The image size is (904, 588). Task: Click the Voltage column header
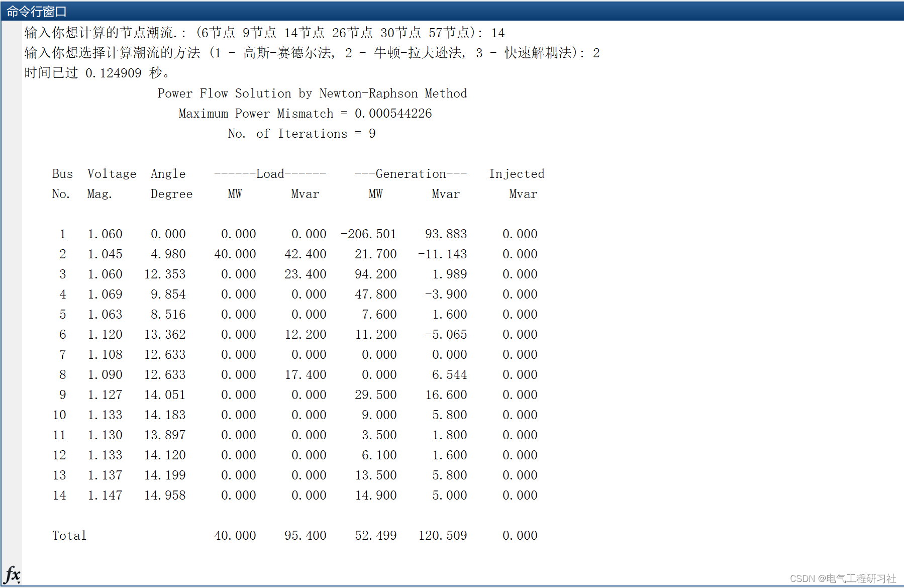click(112, 174)
